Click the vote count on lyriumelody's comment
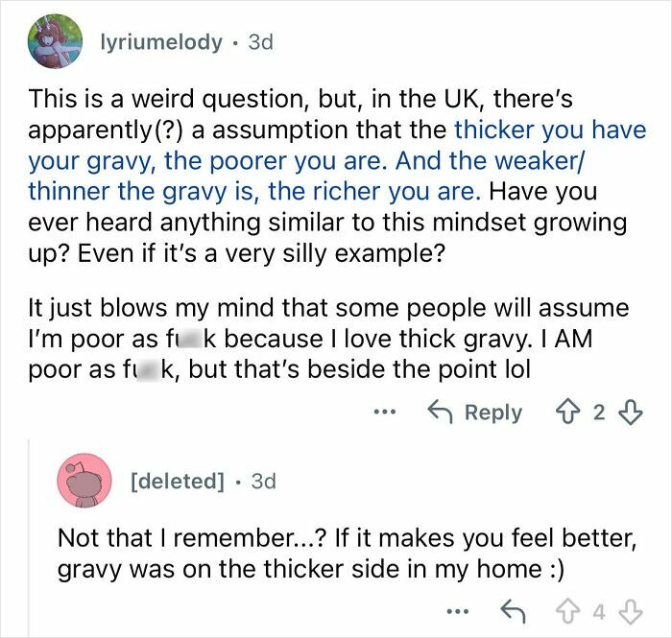 pos(599,412)
